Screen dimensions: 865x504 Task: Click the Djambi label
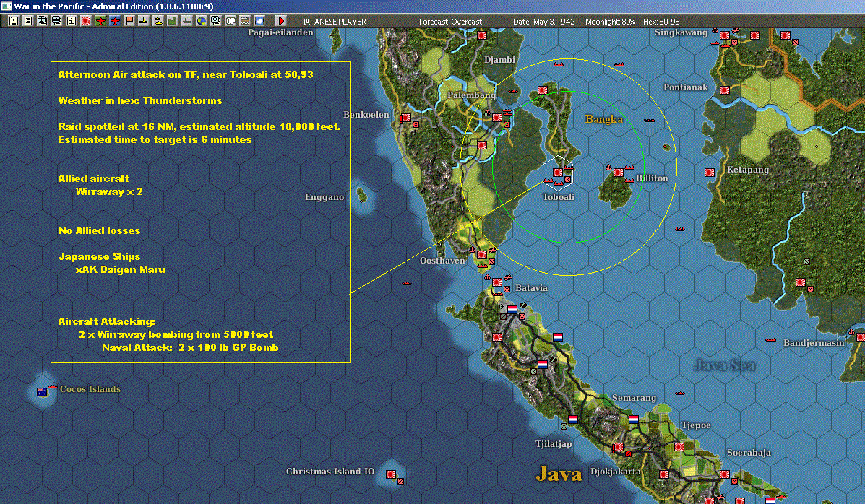pos(499,59)
